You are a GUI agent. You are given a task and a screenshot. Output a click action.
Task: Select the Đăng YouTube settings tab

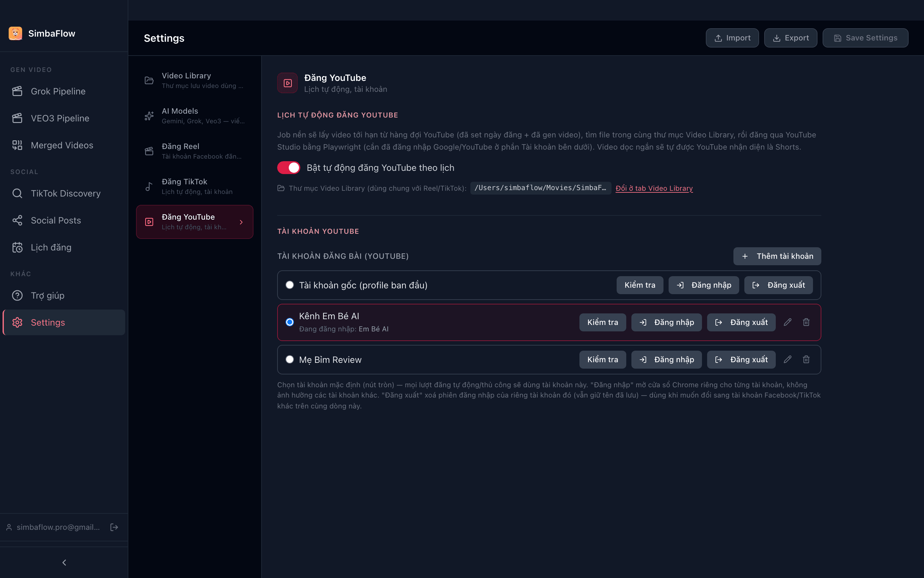194,222
